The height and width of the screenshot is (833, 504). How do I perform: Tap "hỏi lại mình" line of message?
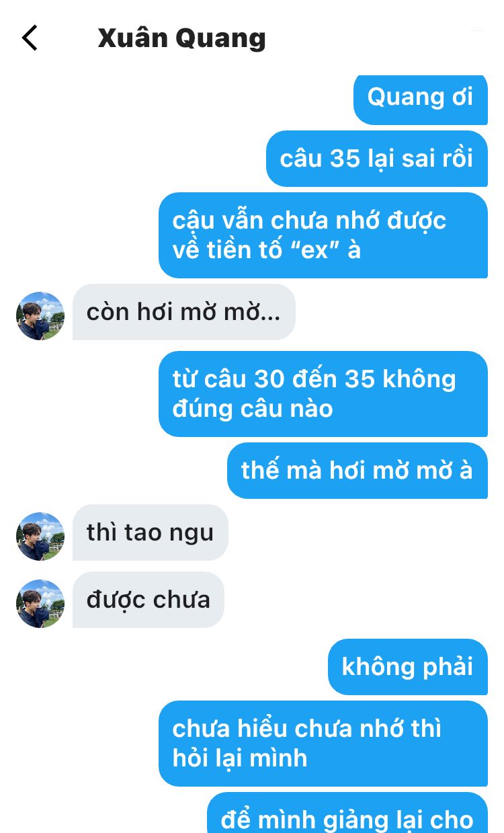click(x=240, y=758)
